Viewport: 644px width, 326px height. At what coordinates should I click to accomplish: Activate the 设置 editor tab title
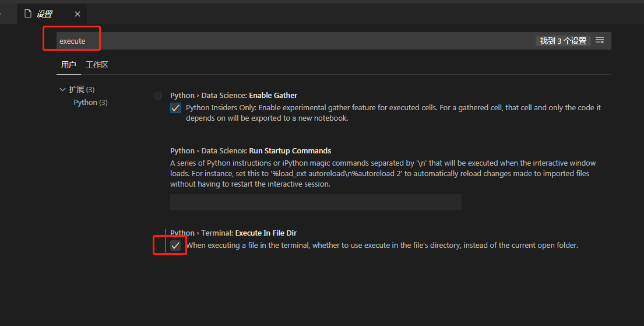[45, 14]
